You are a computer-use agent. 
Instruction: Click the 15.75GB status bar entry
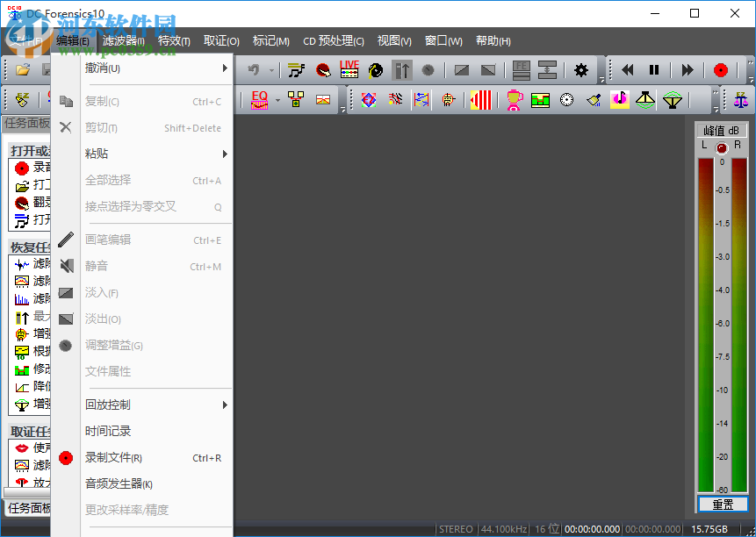pos(709,529)
